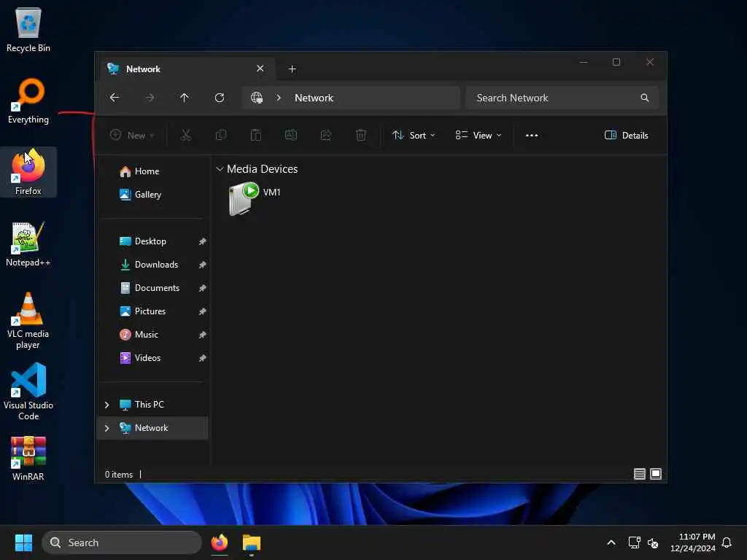Open the clock and date panel
747x560 pixels.
pyautogui.click(x=693, y=542)
